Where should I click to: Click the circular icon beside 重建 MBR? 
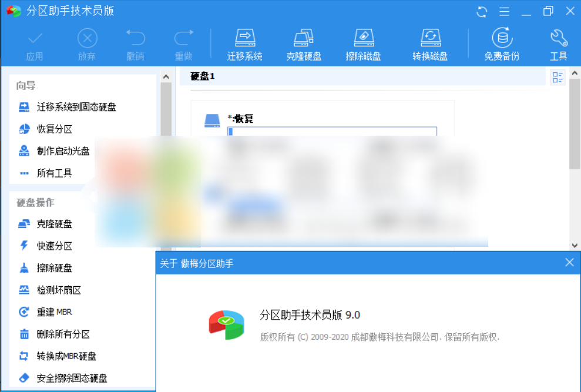24,312
